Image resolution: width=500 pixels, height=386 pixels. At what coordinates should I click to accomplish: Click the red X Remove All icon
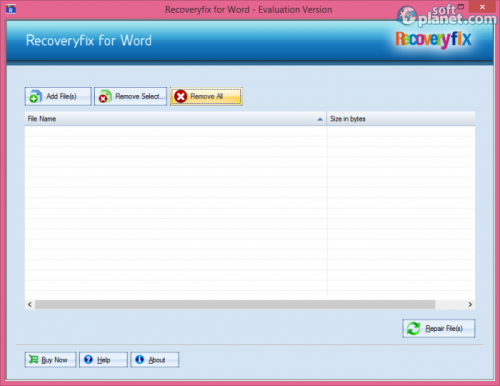(x=181, y=97)
